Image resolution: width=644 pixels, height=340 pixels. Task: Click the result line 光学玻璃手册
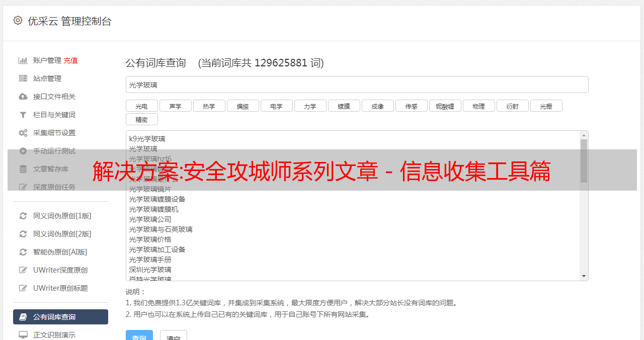point(150,260)
